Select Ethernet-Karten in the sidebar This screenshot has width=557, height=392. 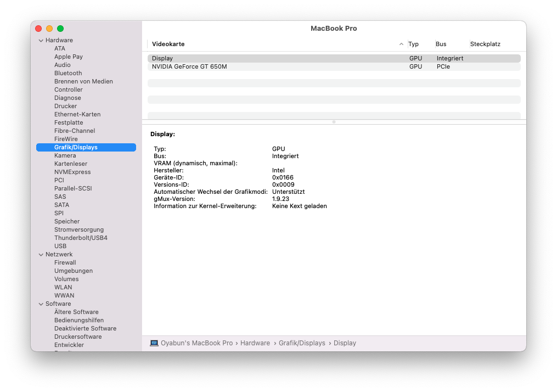[x=77, y=114]
